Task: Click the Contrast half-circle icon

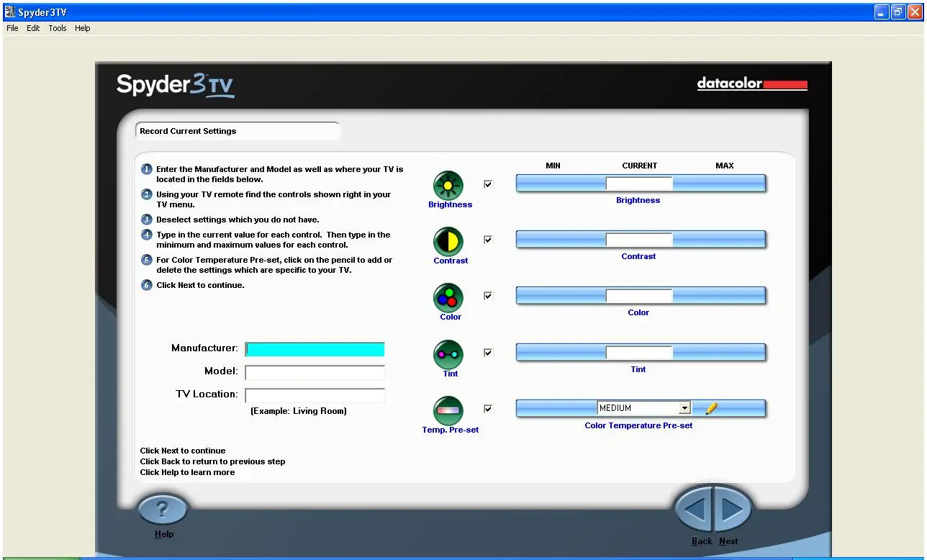Action: pyautogui.click(x=448, y=242)
